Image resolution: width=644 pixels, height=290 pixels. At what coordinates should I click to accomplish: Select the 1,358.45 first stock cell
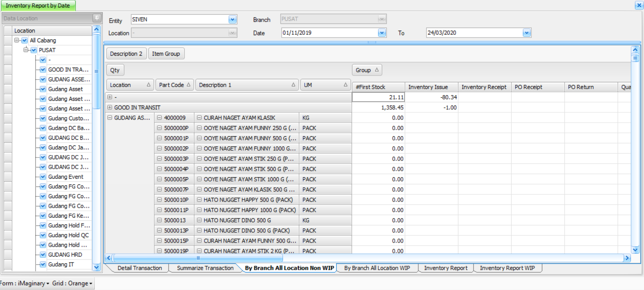point(378,108)
